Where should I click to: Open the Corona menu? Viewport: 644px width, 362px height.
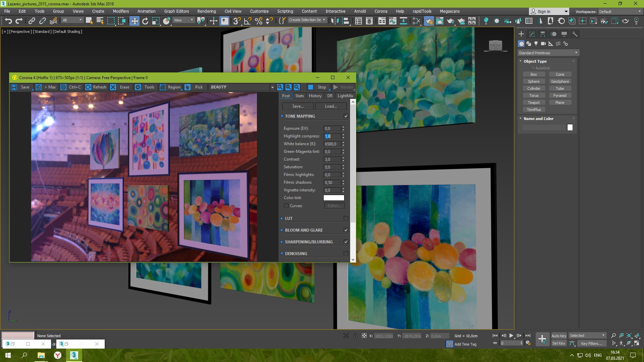tap(381, 11)
